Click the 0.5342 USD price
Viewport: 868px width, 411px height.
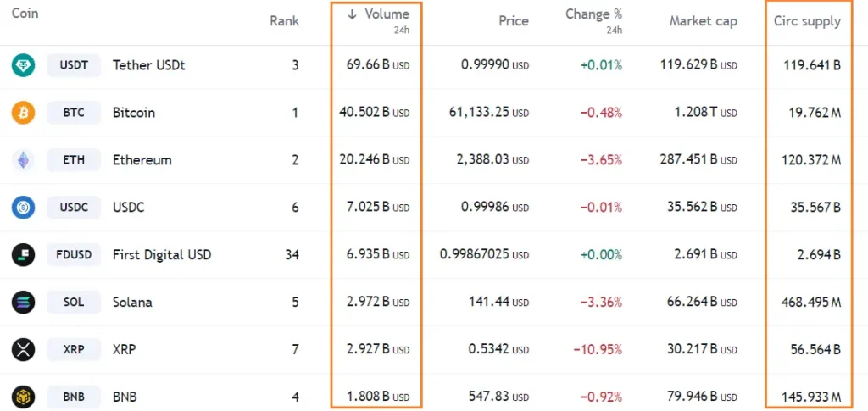[498, 350]
